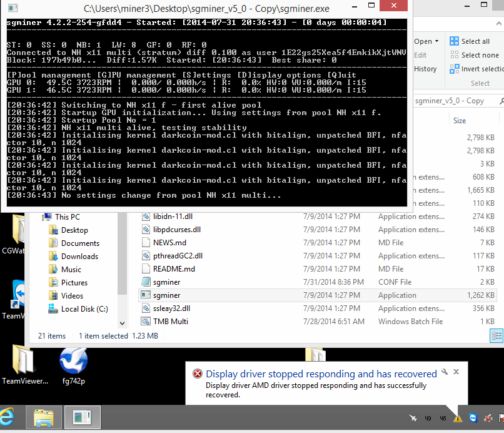Switch to sgminer console in the taskbar
This screenshot has height=433, width=504.
click(x=83, y=417)
